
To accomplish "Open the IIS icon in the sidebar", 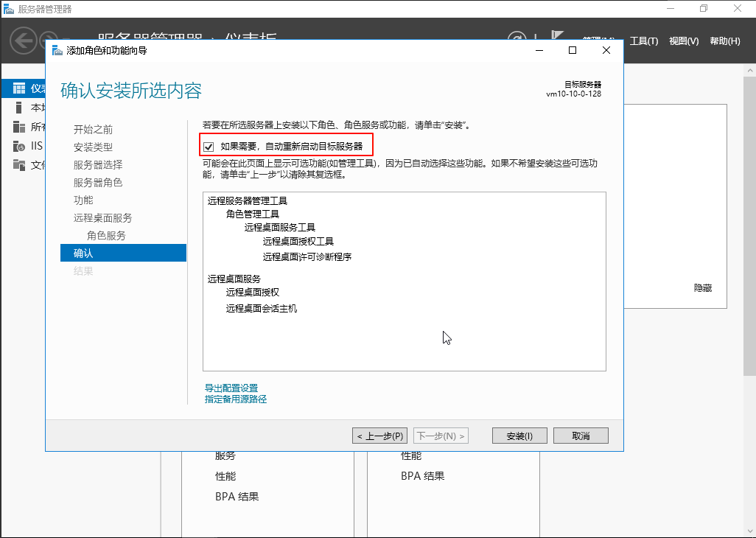I will (x=18, y=146).
